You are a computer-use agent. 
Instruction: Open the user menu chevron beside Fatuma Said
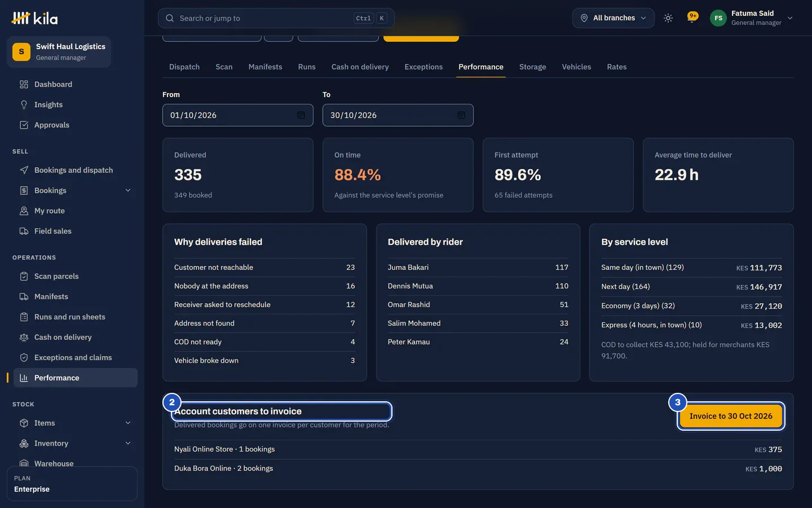(x=790, y=18)
